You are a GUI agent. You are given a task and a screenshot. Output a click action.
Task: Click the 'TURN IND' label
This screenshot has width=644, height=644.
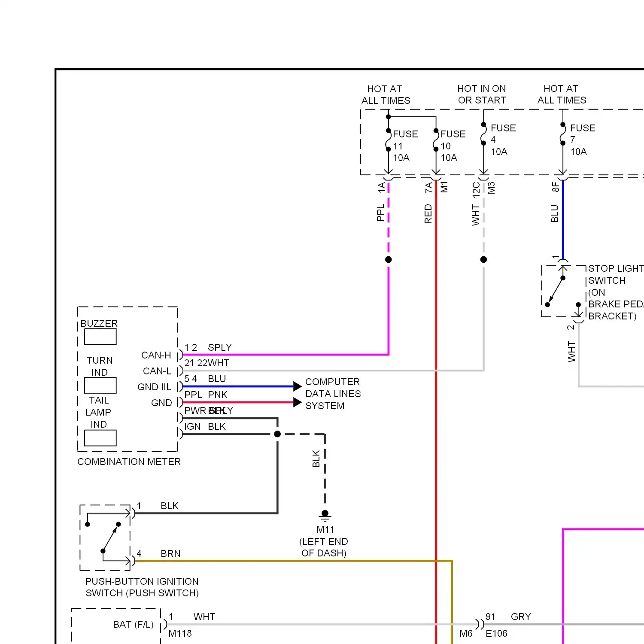pyautogui.click(x=100, y=366)
